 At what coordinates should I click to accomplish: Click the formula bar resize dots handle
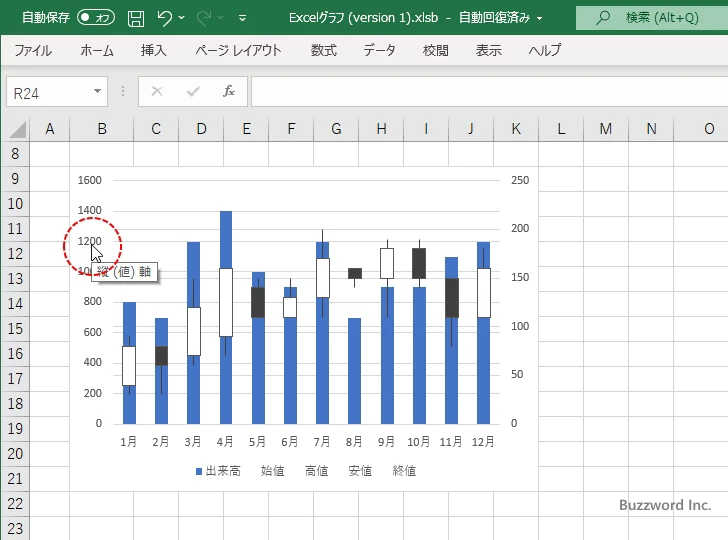point(123,91)
